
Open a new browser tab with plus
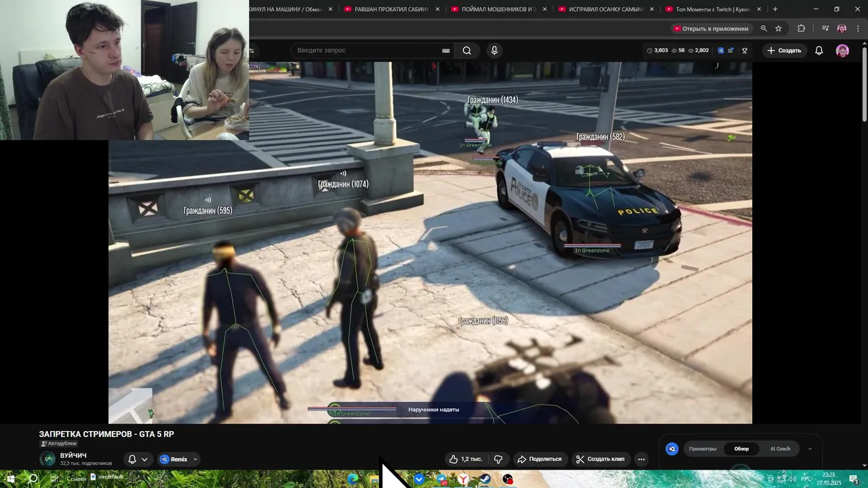point(775,9)
